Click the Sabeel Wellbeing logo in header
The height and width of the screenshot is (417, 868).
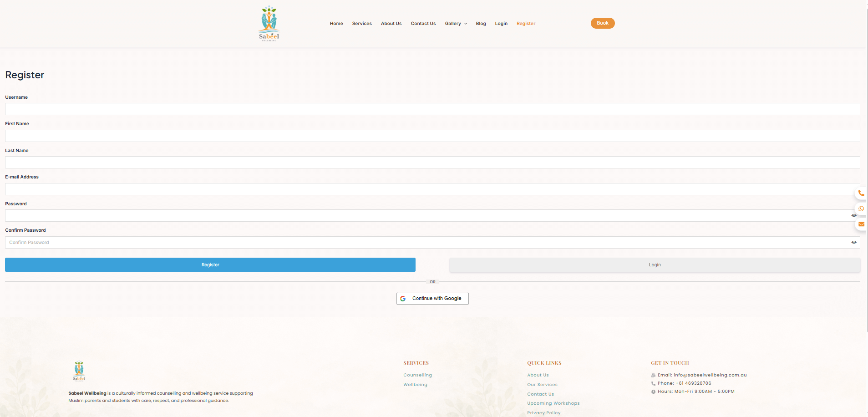[x=269, y=23]
